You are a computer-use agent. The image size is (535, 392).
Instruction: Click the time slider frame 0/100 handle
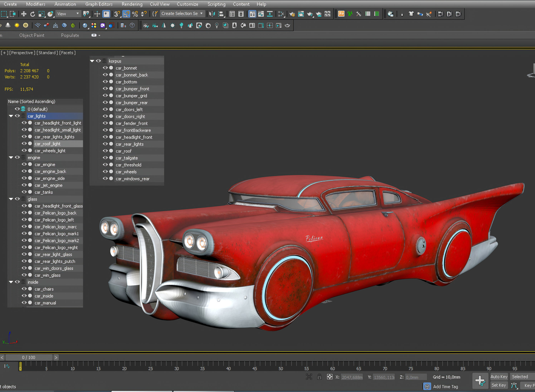point(29,357)
